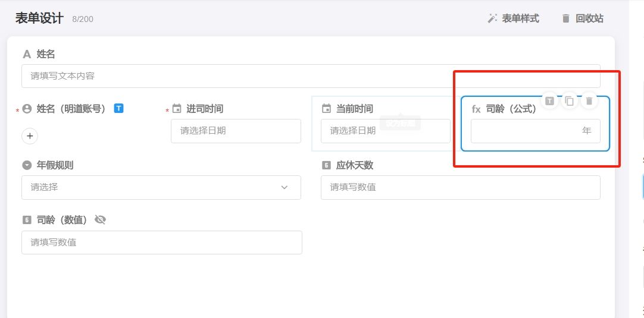Click the chevron arrow in 年假规则 dropdown
This screenshot has width=644, height=318.
pyautogui.click(x=285, y=187)
